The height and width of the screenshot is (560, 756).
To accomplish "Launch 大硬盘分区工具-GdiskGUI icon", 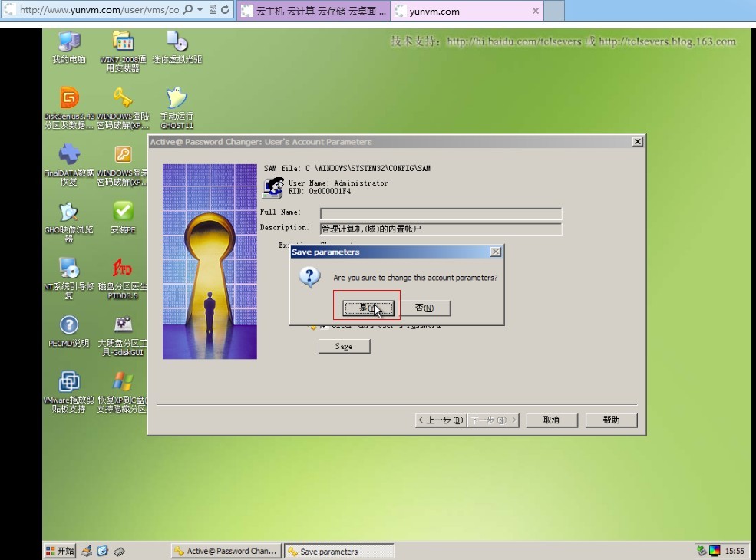I will (x=123, y=335).
